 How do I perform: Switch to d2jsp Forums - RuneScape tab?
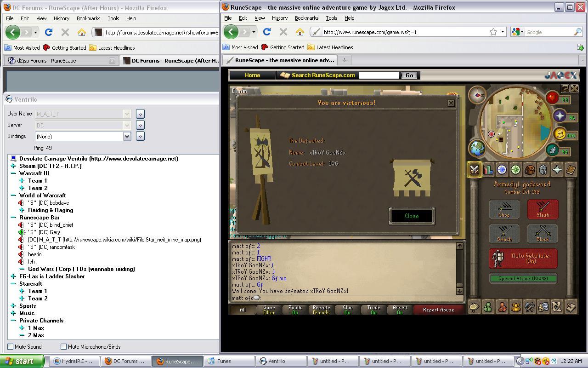point(60,61)
